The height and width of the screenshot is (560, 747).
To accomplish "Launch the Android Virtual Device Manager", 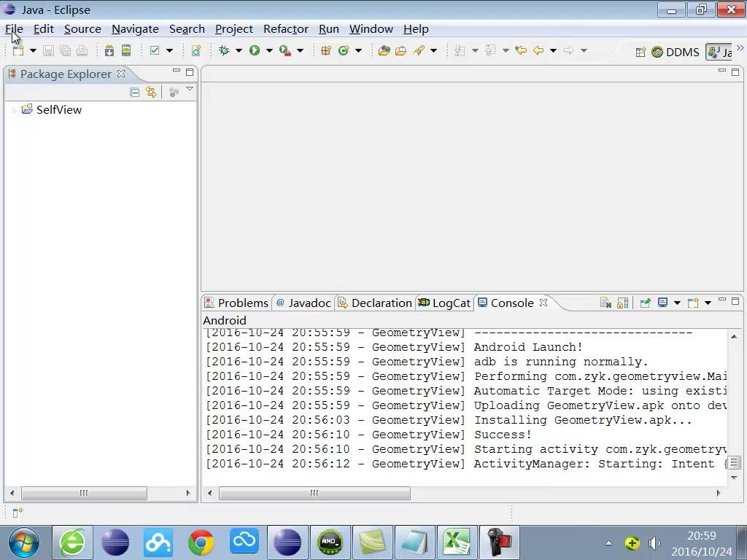I will pos(126,50).
